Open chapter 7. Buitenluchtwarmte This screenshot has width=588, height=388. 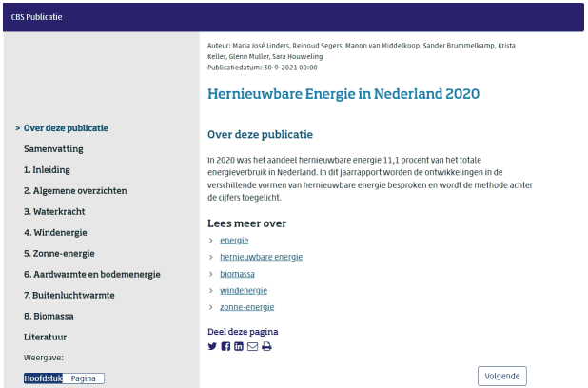69,296
